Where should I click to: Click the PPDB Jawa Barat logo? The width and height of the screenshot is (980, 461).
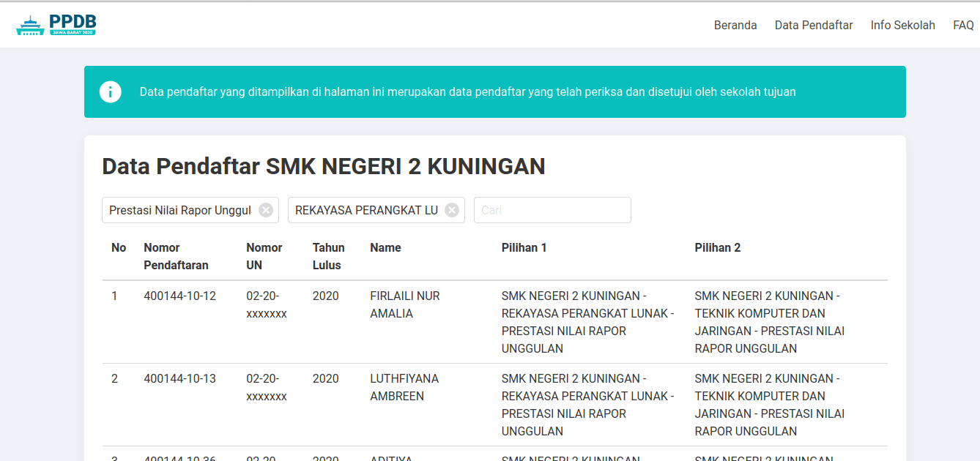(x=56, y=26)
